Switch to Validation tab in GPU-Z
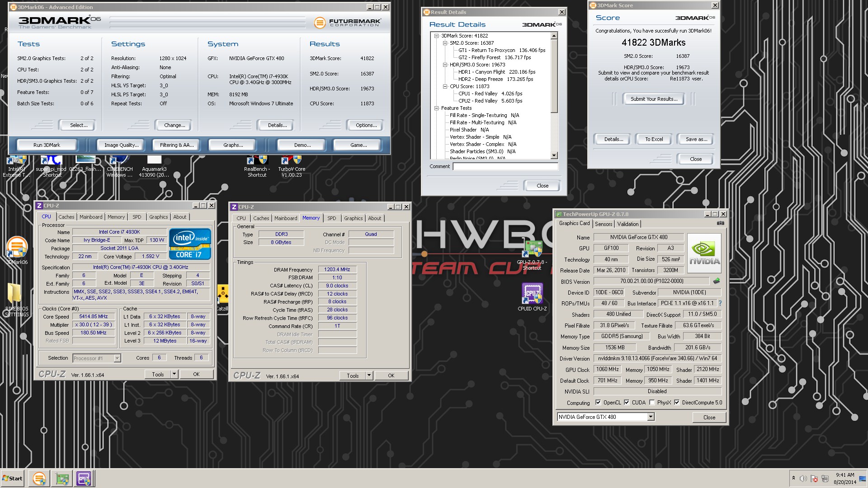Screen dimensions: 868x488 (x=628, y=224)
